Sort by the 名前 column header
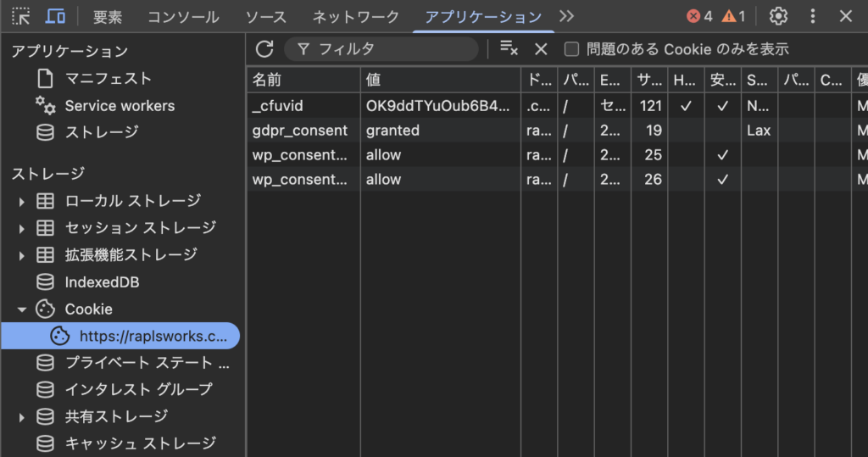 pos(303,80)
